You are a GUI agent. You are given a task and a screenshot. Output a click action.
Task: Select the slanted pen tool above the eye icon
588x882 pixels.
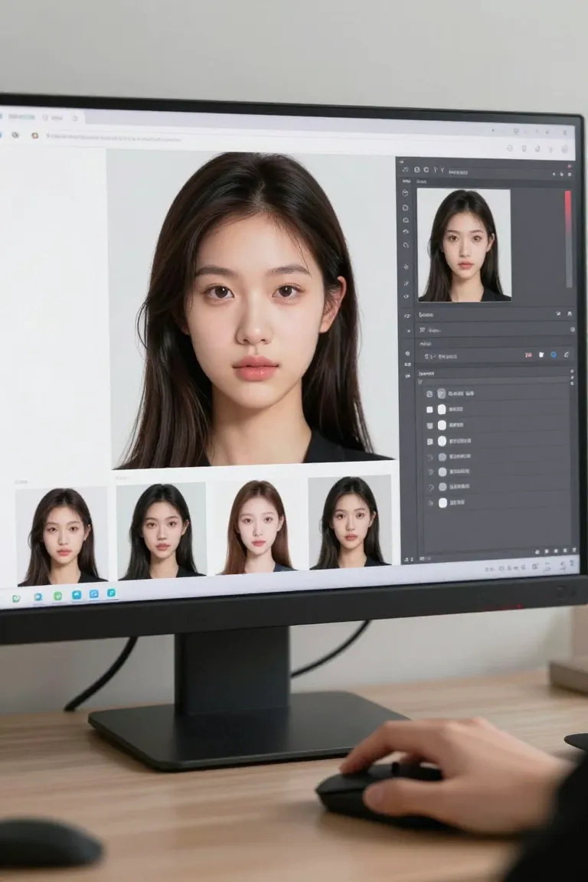407,283
